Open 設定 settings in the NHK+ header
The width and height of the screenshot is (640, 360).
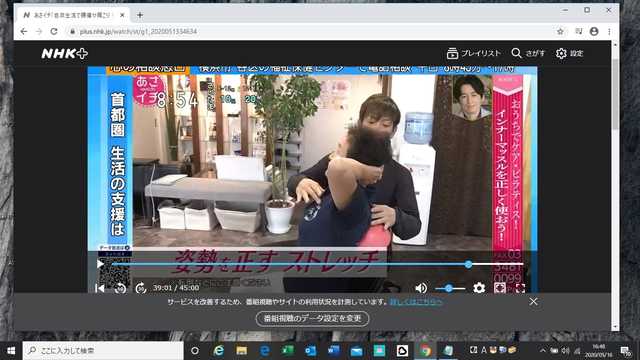point(569,53)
